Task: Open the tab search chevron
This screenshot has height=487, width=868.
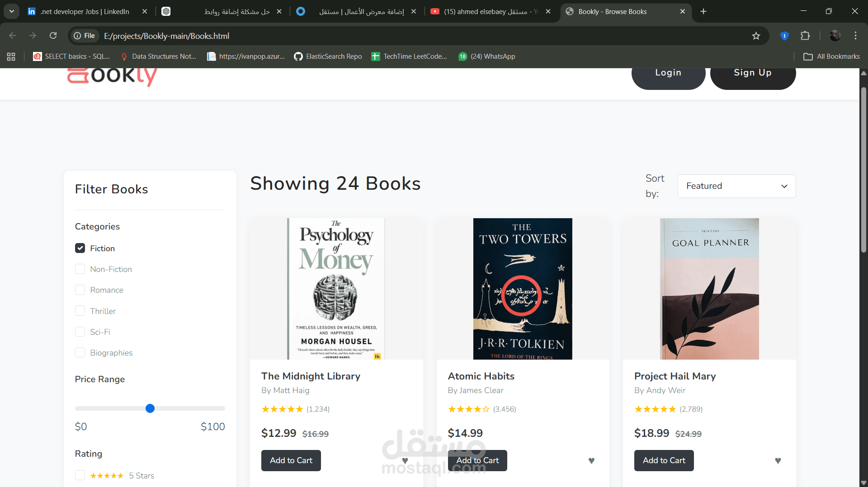Action: coord(11,11)
